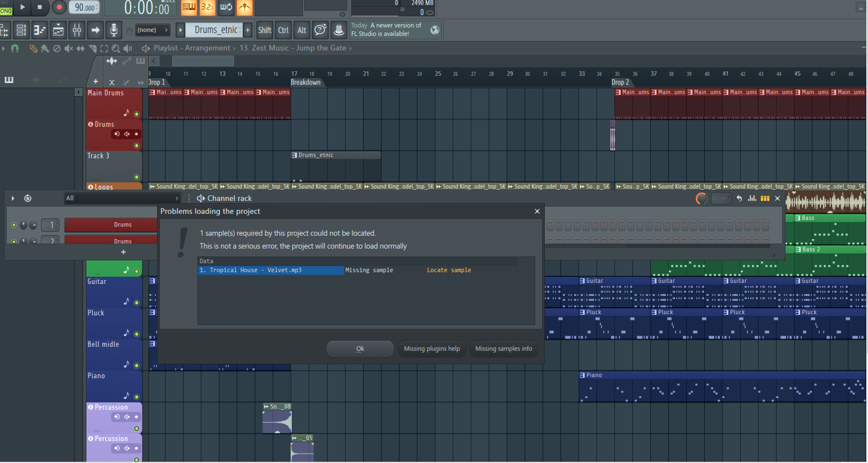
Task: Expand the pattern list arrow before Drums_etnic
Action: tap(181, 30)
